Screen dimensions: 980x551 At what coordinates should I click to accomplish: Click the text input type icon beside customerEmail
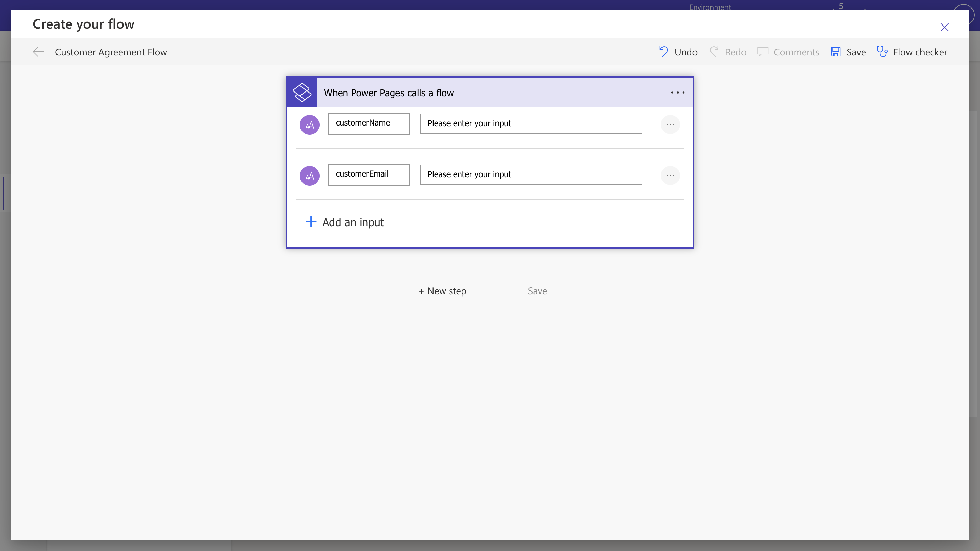tap(309, 175)
